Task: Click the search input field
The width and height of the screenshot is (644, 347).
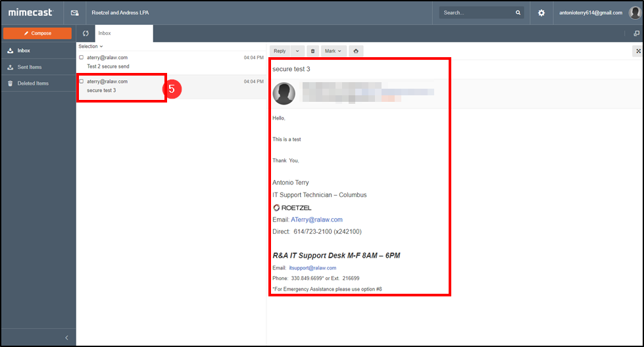Action: (x=476, y=12)
